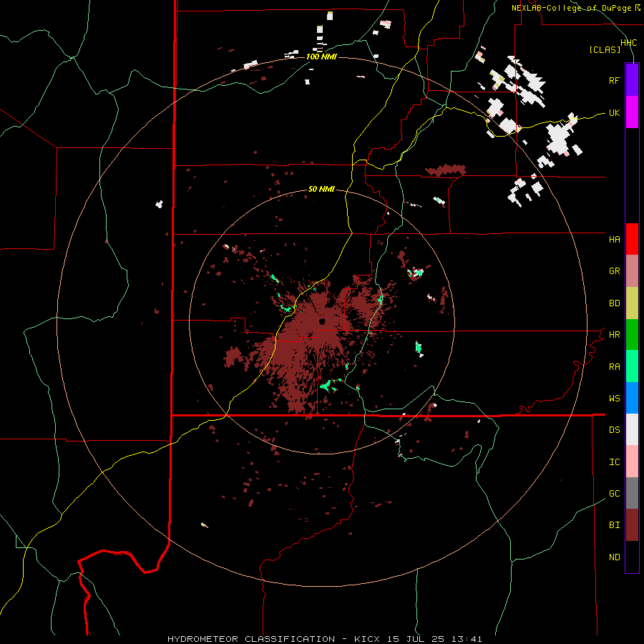Click the DS white legend swatch
This screenshot has width=644, height=644.
tap(632, 429)
